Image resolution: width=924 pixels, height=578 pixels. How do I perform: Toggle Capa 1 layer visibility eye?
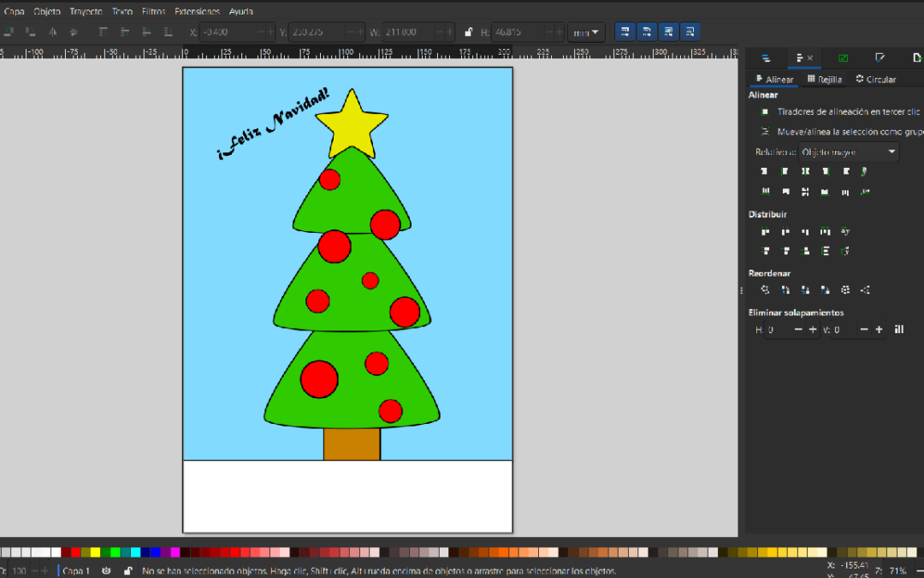(107, 570)
